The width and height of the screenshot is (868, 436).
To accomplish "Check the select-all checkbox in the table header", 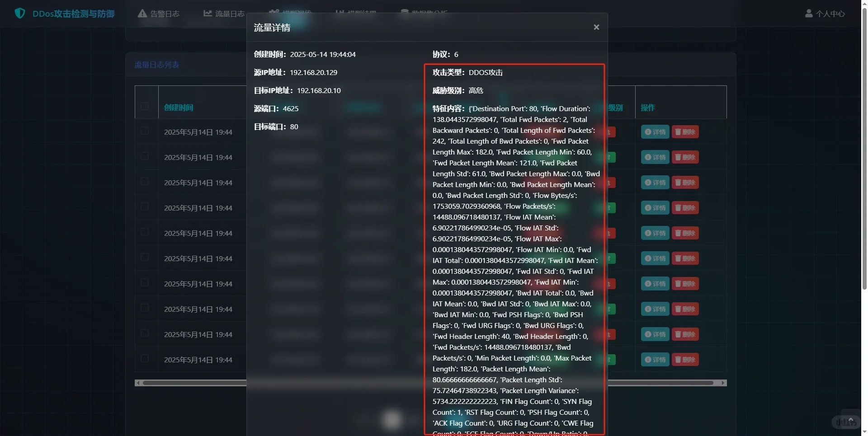I will pos(146,106).
